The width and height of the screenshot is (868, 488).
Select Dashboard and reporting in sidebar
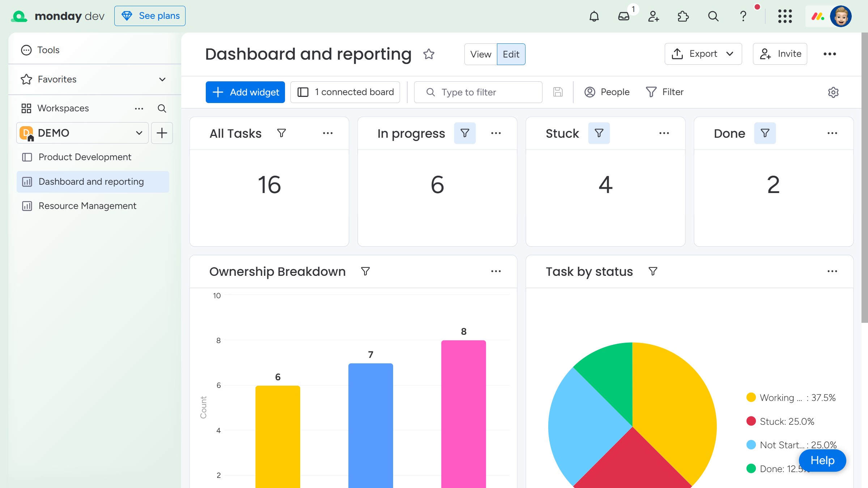click(x=93, y=181)
